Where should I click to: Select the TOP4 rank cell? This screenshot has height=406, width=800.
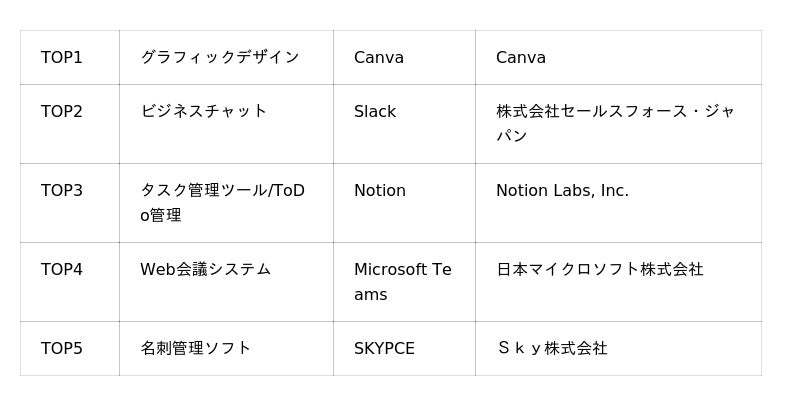pyautogui.click(x=70, y=282)
